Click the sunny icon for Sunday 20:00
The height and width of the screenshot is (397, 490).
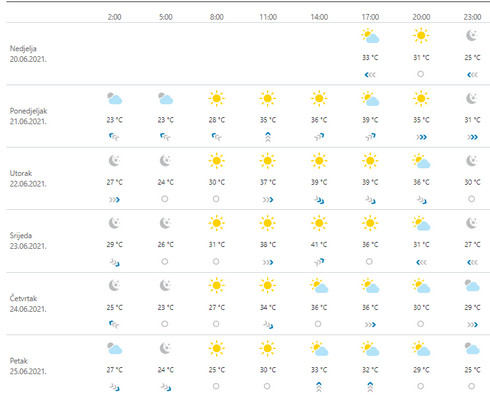click(421, 35)
